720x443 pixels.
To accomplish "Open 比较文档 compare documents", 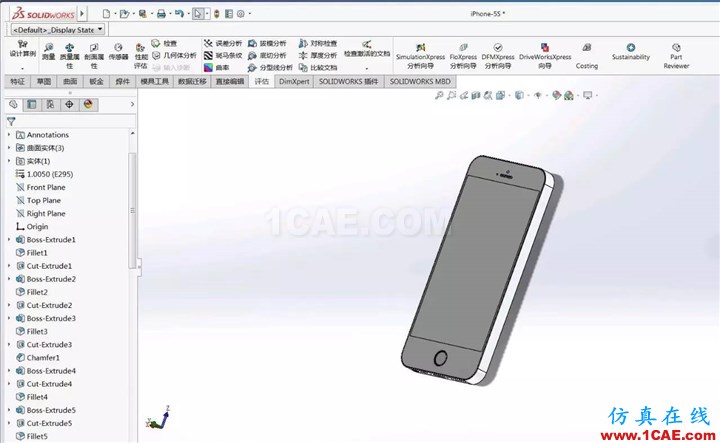I will (x=318, y=67).
